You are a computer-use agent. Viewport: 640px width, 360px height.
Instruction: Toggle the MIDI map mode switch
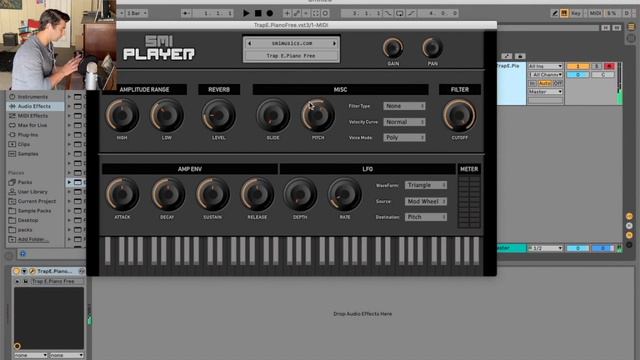(x=595, y=13)
